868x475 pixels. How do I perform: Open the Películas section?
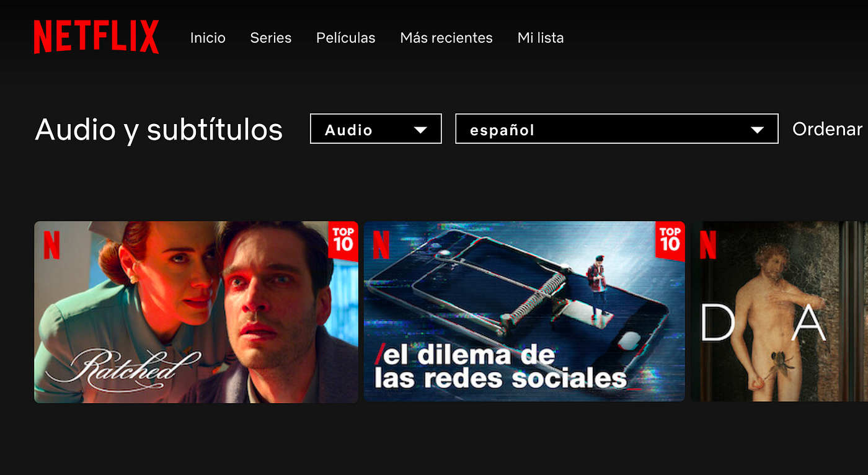(x=346, y=38)
